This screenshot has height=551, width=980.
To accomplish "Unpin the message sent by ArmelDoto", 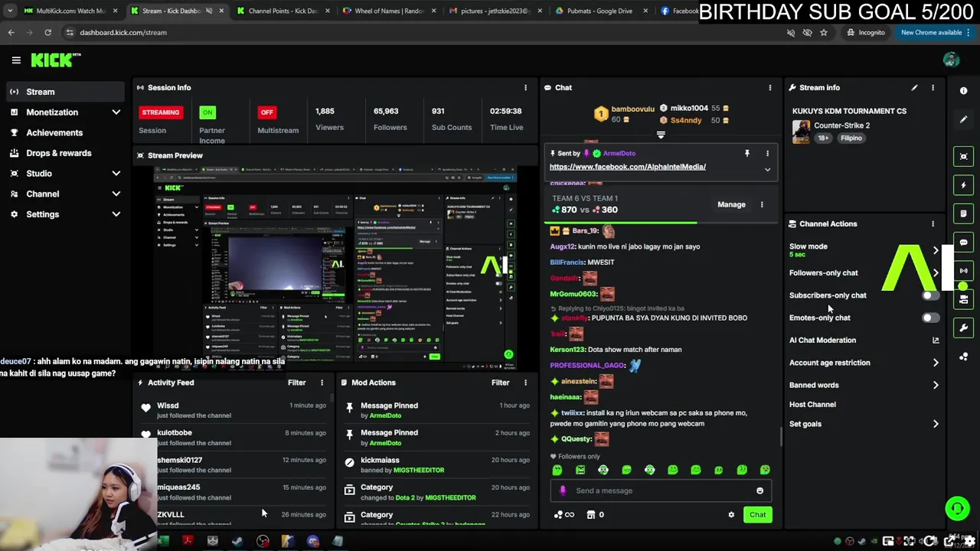I will point(747,154).
